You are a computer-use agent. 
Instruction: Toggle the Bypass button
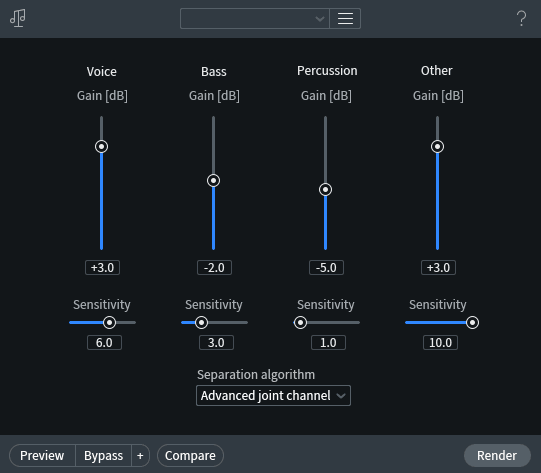pyautogui.click(x=104, y=456)
